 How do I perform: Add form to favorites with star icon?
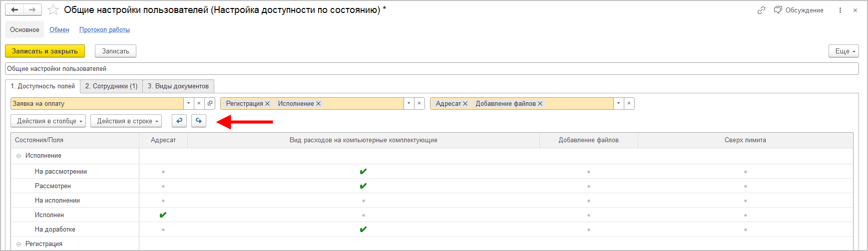pos(53,10)
